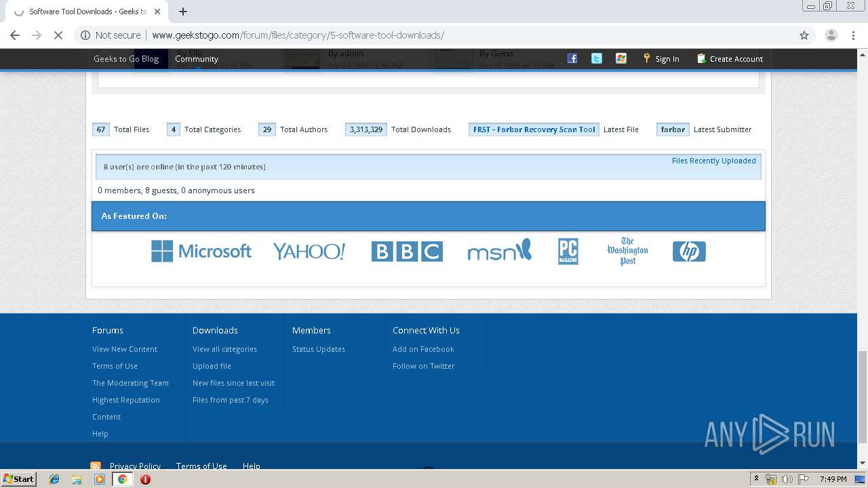This screenshot has width=868, height=488.
Task: Open Terms of Use under Forums
Action: [115, 366]
